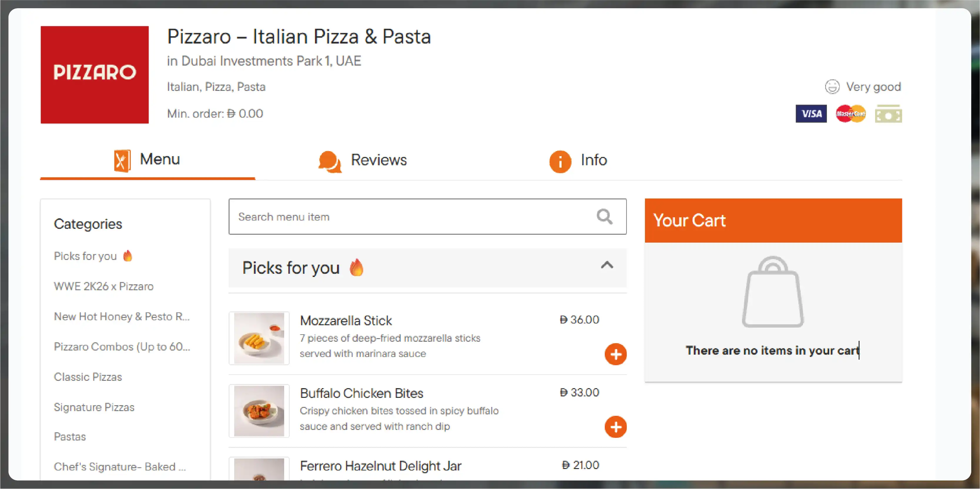Open the Info tab
This screenshot has height=489, width=980.
(x=578, y=160)
